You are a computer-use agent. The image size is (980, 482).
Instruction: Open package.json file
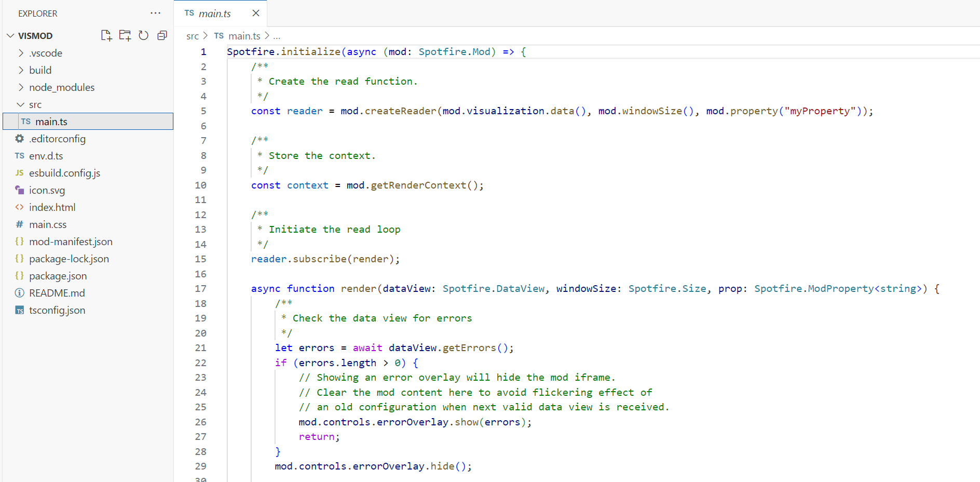coord(88,276)
